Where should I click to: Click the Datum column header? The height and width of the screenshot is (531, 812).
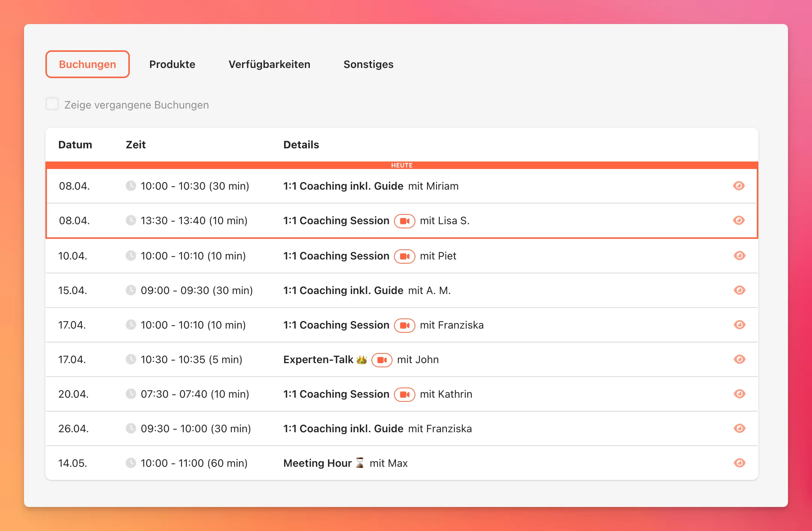75,145
